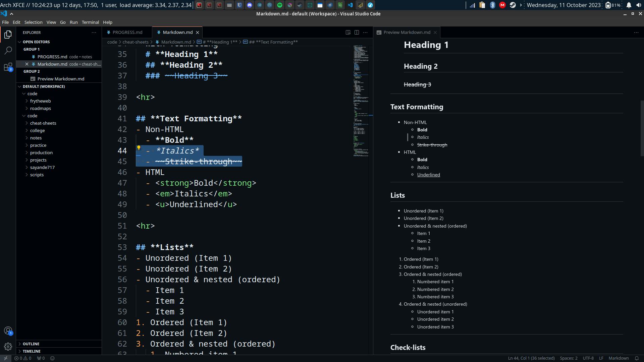Open the system volume tray icon
Viewport: 644px width, 362px height.
(x=639, y=5)
